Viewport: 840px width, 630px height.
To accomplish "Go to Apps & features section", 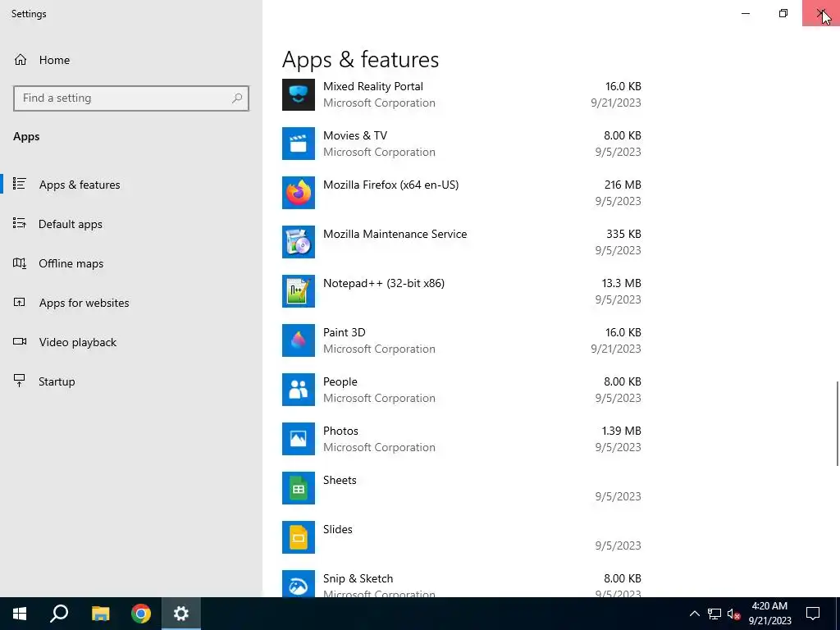I will [x=131, y=185].
